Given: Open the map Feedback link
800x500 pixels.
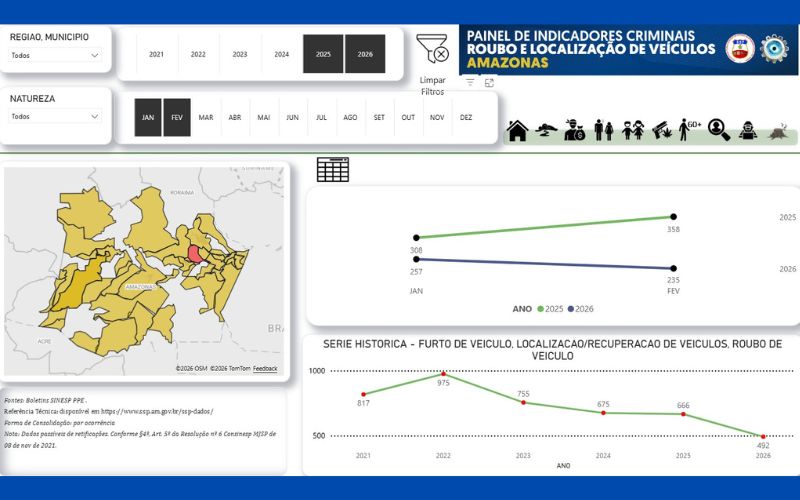Looking at the screenshot, I should pos(265,368).
